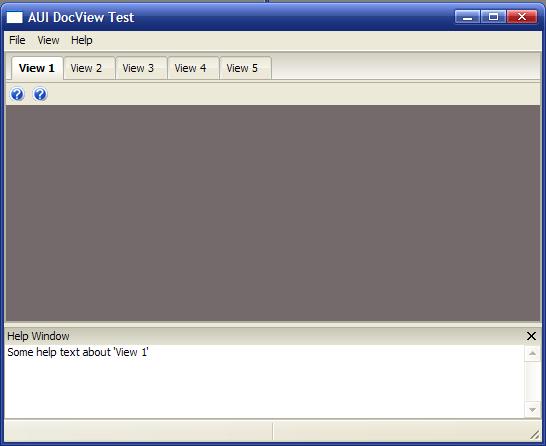Click the status bar resize grip
This screenshot has height=446, width=546.
tap(535, 434)
